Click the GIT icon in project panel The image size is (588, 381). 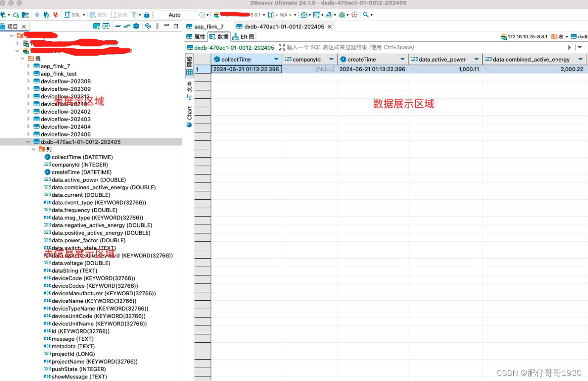tap(106, 26)
